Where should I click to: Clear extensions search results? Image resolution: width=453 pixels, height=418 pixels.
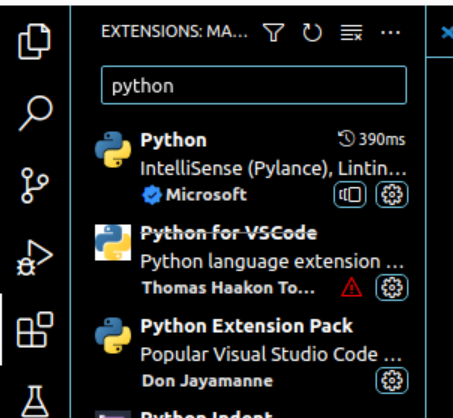351,32
